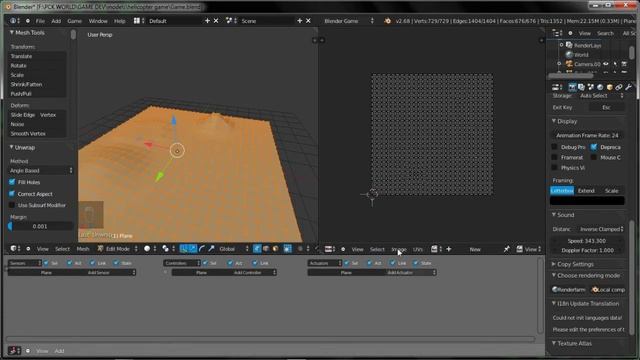Click the pin image icon in UV header
This screenshot has height=360, width=640.
507,249
